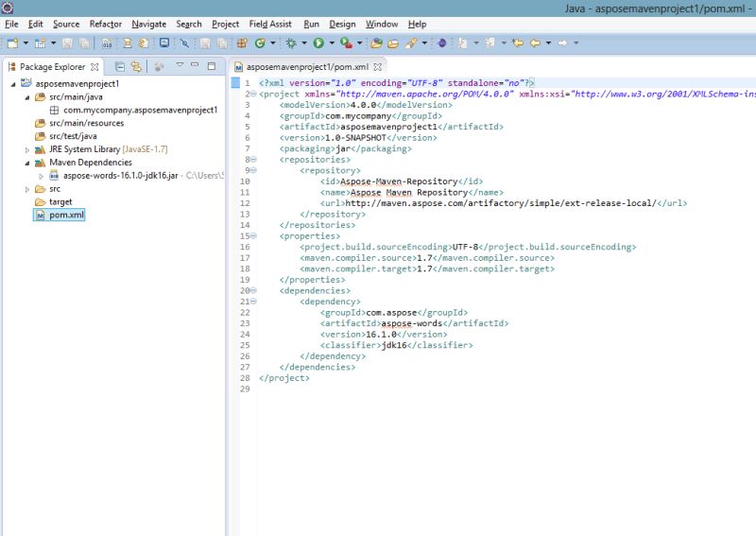Viewport: 756px width, 536px height.
Task: Click the Open Type toolbar icon
Action: pos(376,43)
